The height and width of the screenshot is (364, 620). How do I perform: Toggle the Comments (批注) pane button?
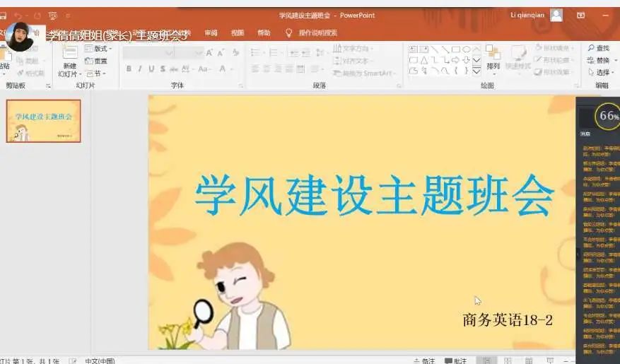coord(455,360)
